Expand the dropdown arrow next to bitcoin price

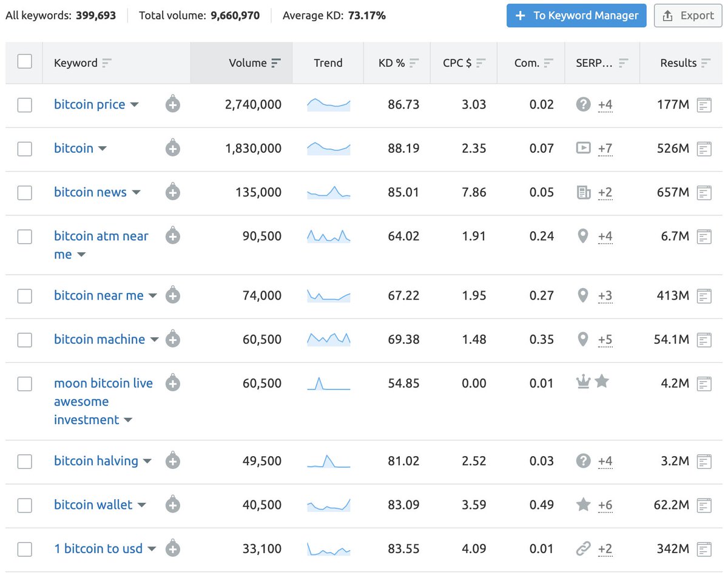tap(135, 104)
